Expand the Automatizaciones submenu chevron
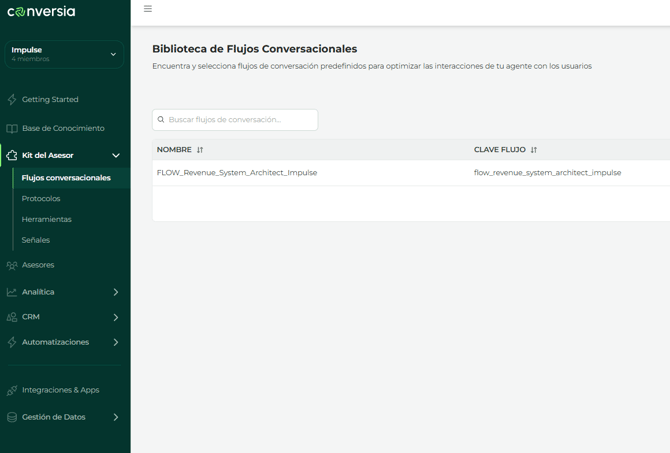This screenshot has height=453, width=670. coord(116,342)
